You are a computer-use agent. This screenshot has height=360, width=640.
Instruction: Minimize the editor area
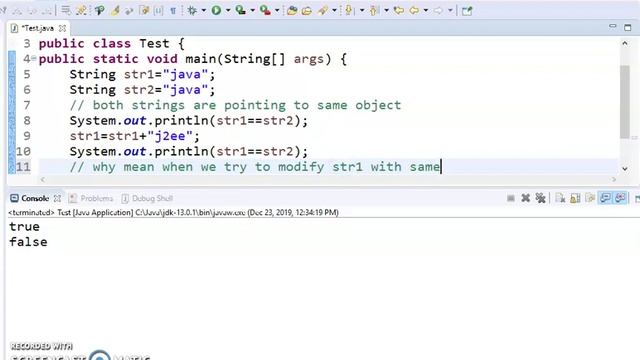[613, 27]
